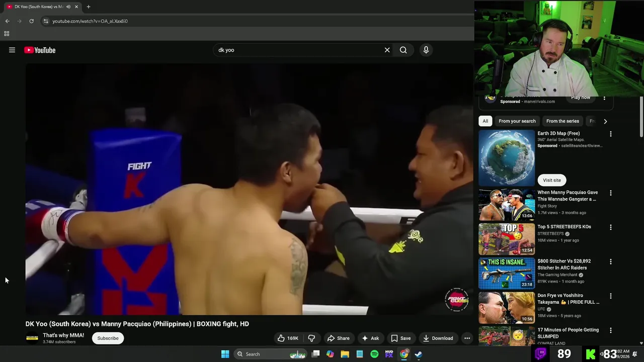Open STREETBEEFS channel name link
Image resolution: width=644 pixels, height=362 pixels.
coord(550,234)
